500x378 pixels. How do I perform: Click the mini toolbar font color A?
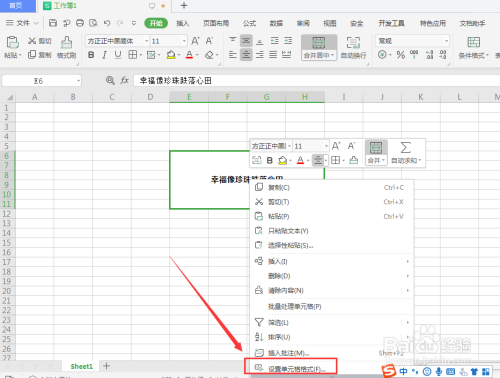point(300,160)
